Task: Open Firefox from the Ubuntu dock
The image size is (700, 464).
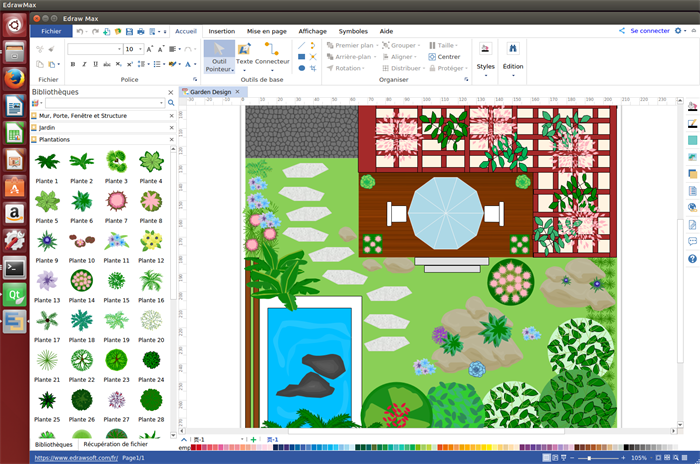Action: point(15,77)
